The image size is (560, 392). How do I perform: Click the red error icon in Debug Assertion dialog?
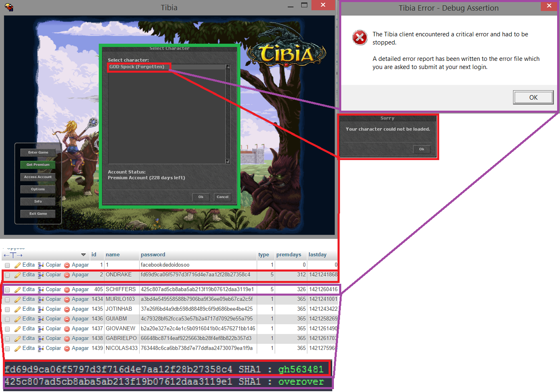(360, 38)
